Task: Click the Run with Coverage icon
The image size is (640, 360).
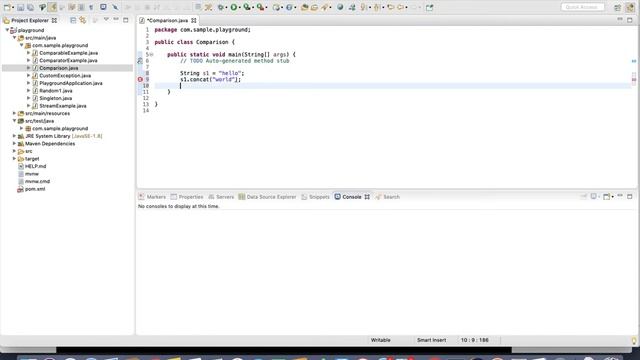Action: (x=247, y=7)
